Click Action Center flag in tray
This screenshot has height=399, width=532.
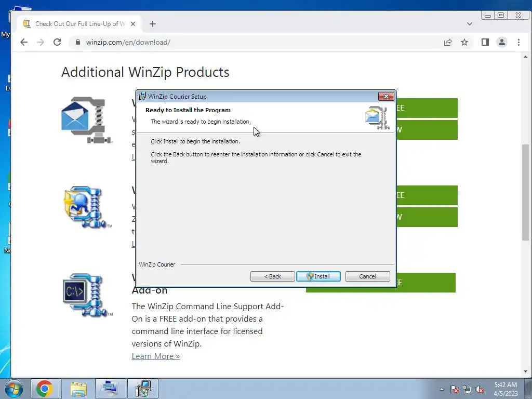tap(454, 389)
